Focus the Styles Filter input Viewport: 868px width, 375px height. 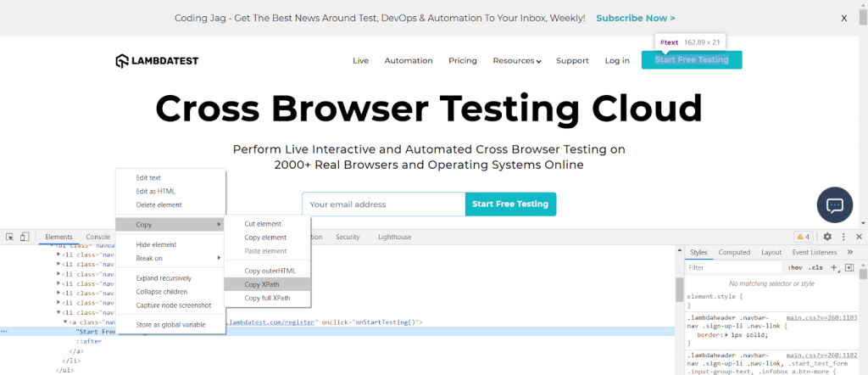pos(734,267)
